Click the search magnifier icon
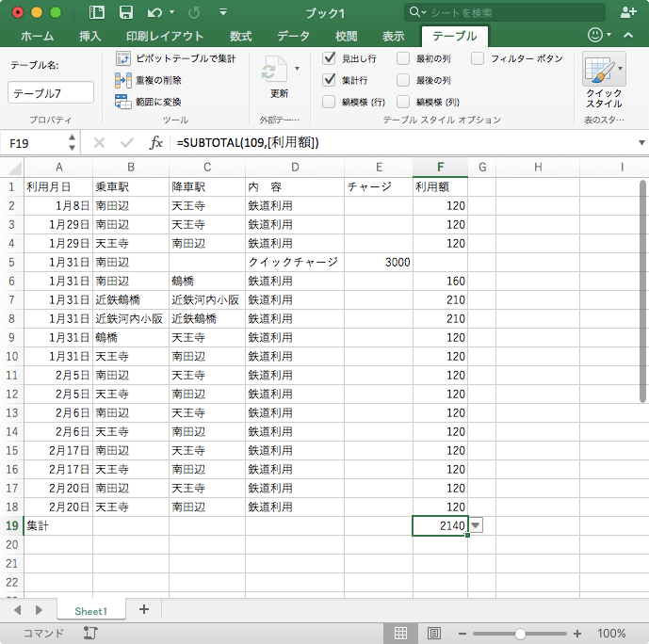This screenshot has width=649, height=644. [414, 12]
